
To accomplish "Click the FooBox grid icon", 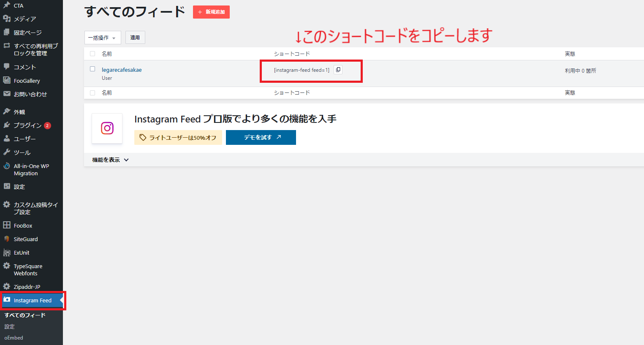I will 7,225.
